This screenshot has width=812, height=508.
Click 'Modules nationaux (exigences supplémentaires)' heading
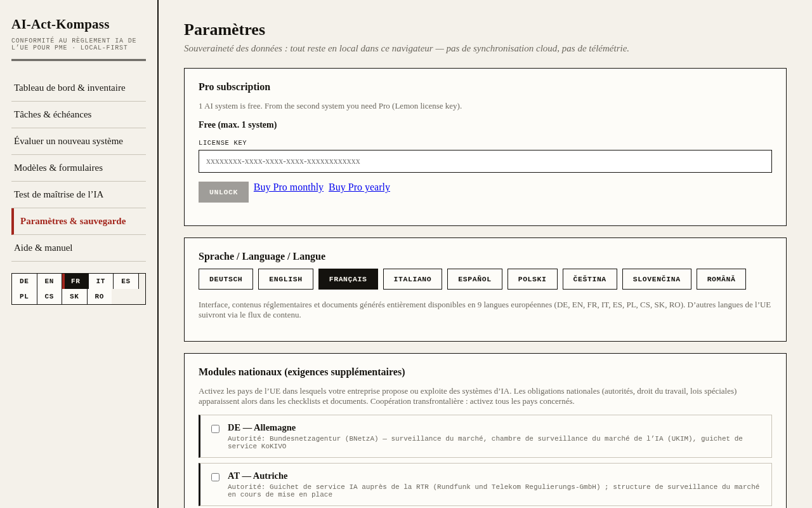click(302, 372)
